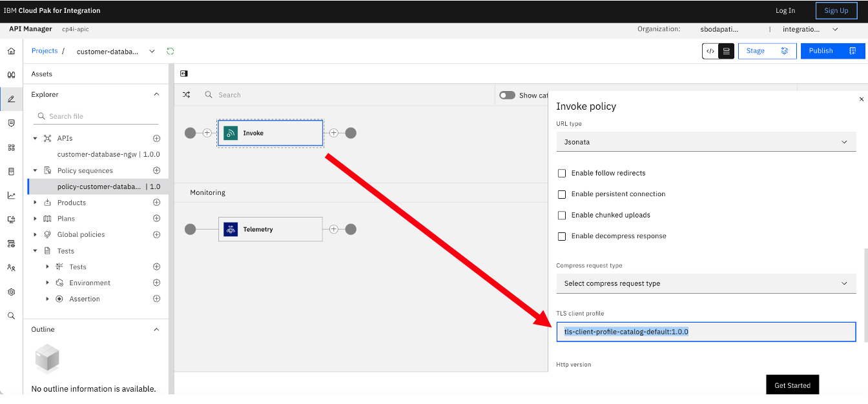This screenshot has height=404, width=868.
Task: Collapse the APIs tree node
Action: (35, 138)
